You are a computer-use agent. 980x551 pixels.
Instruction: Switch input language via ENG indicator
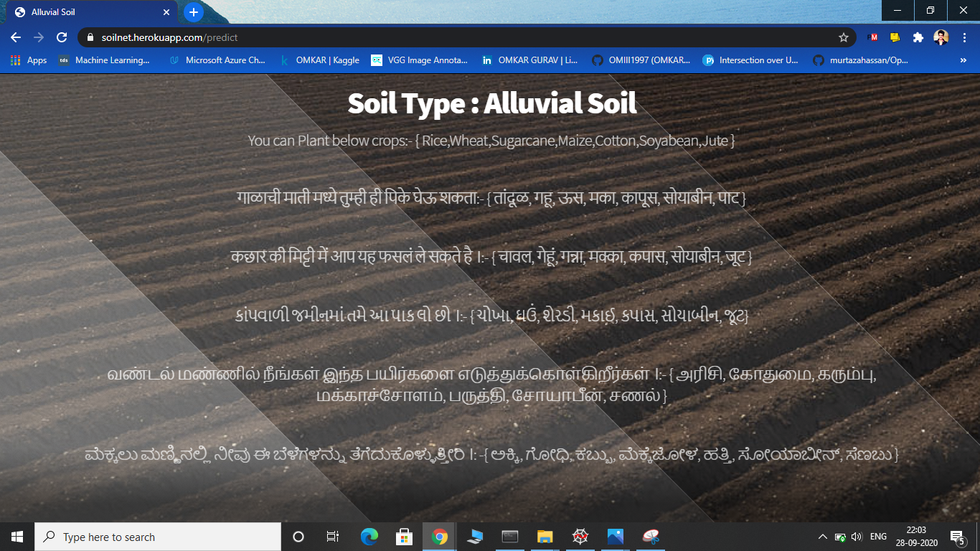tap(878, 537)
